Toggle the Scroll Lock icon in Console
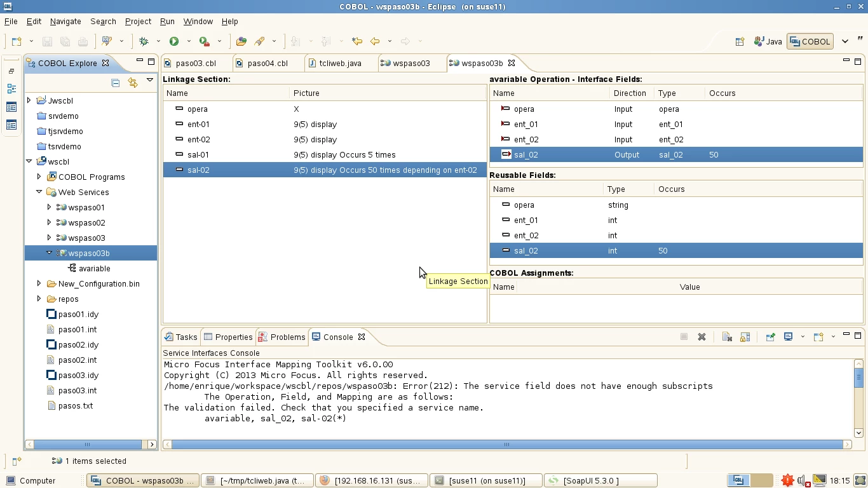This screenshot has height=488, width=868. 745,337
